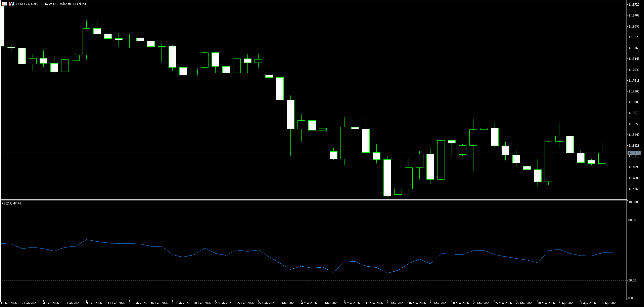644x307 pixels.
Task: Click the RSI 100.00 scale label
Action: (x=633, y=202)
